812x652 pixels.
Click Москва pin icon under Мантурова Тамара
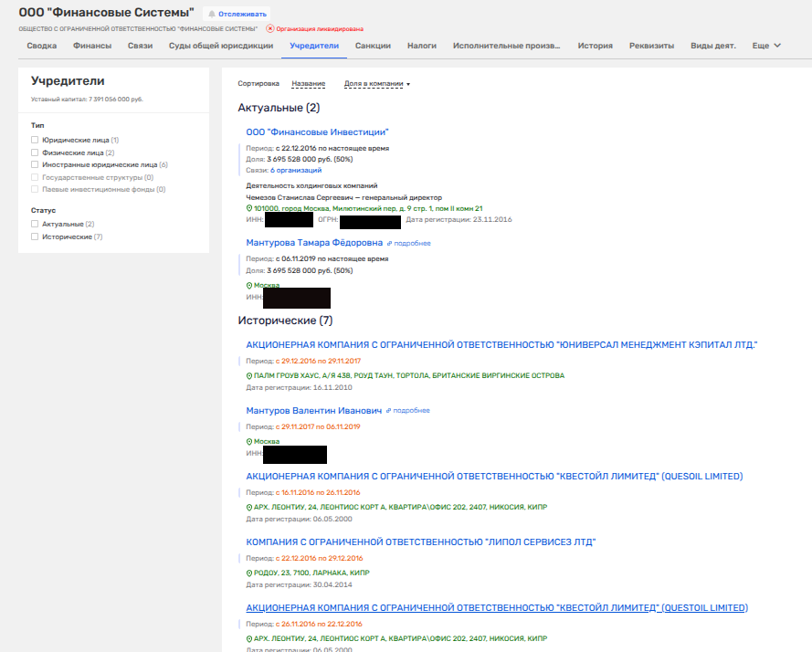(x=249, y=285)
